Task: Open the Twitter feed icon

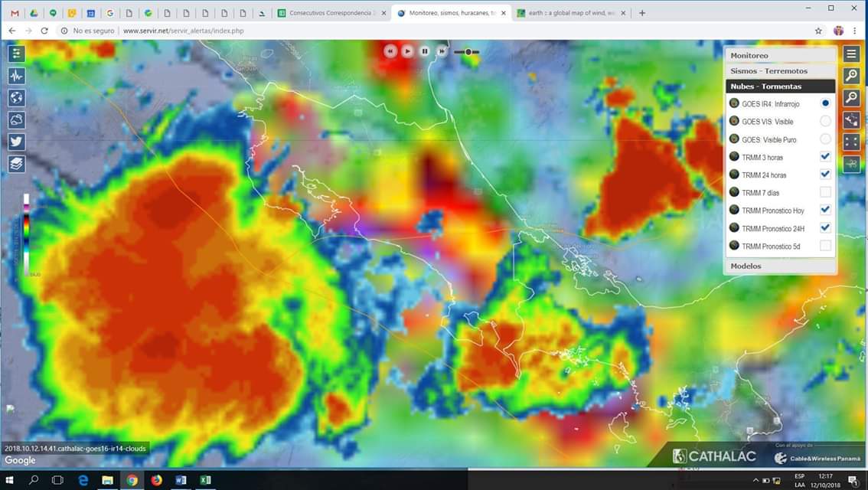Action: [17, 142]
